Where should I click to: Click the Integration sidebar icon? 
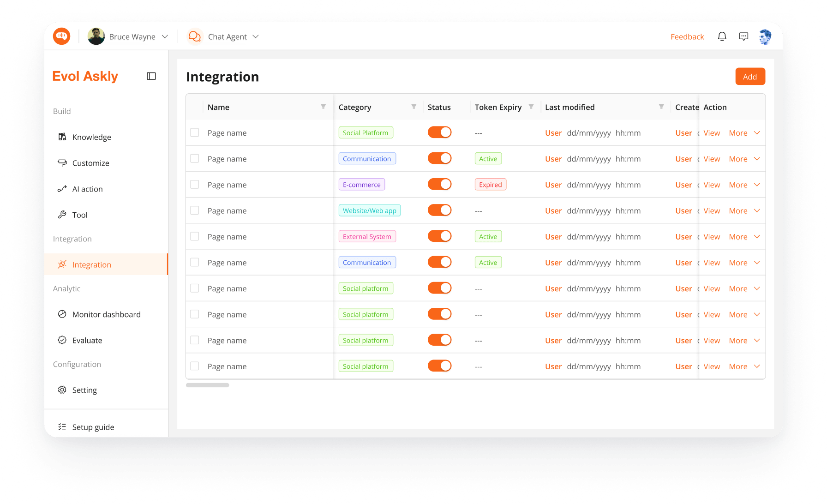pyautogui.click(x=62, y=264)
